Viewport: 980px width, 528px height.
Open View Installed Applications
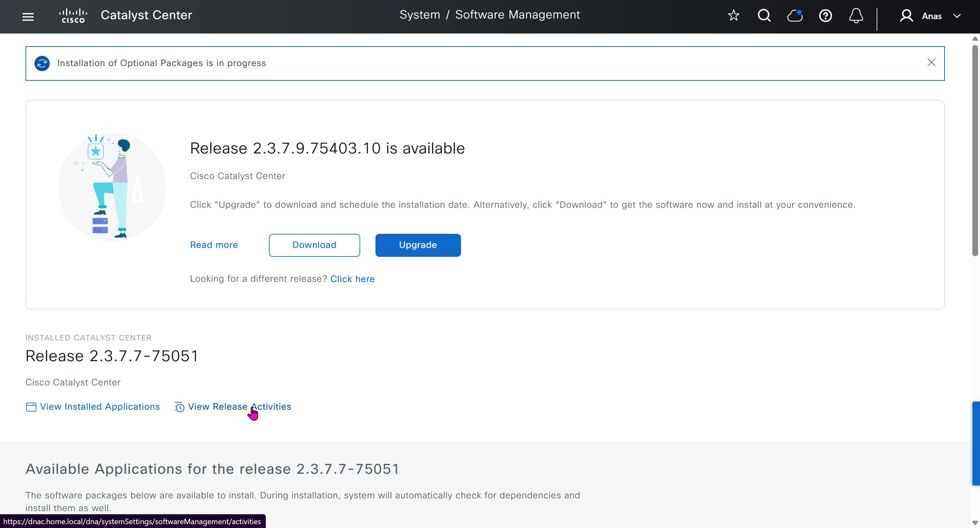(x=100, y=407)
